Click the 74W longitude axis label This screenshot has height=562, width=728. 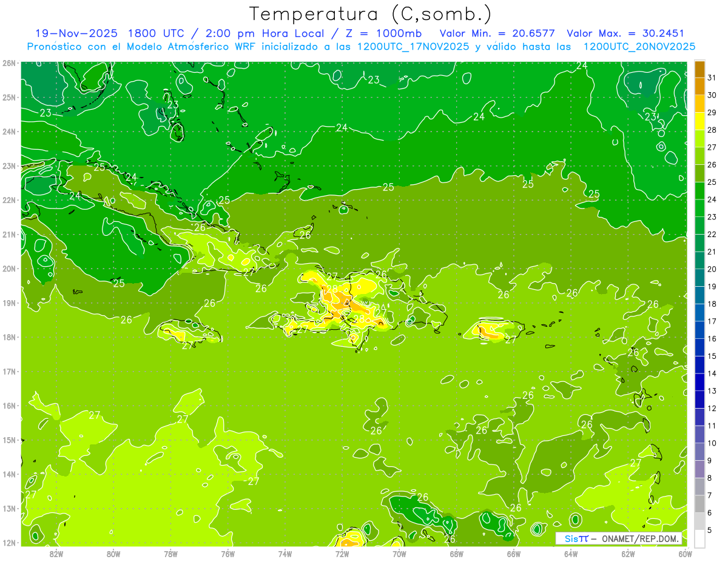click(x=285, y=554)
